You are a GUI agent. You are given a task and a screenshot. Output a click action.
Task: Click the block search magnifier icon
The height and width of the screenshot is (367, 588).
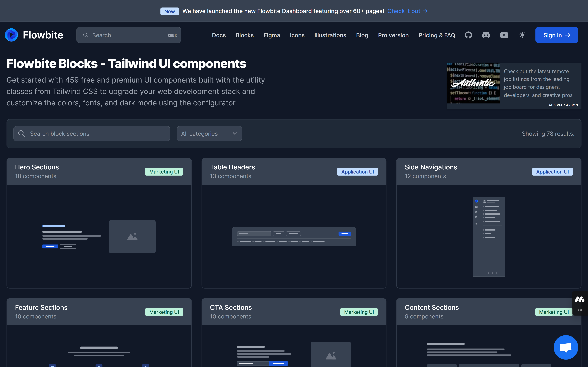[x=22, y=134]
